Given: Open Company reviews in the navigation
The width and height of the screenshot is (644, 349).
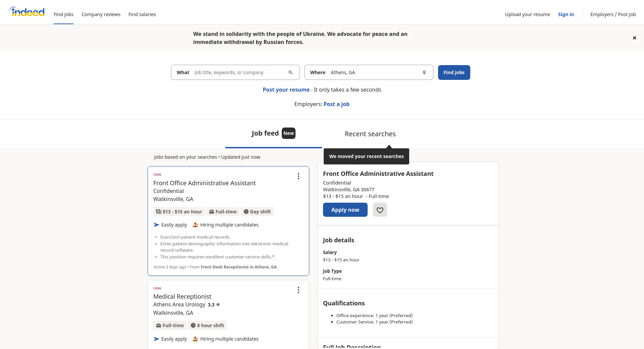Looking at the screenshot, I should click(101, 14).
